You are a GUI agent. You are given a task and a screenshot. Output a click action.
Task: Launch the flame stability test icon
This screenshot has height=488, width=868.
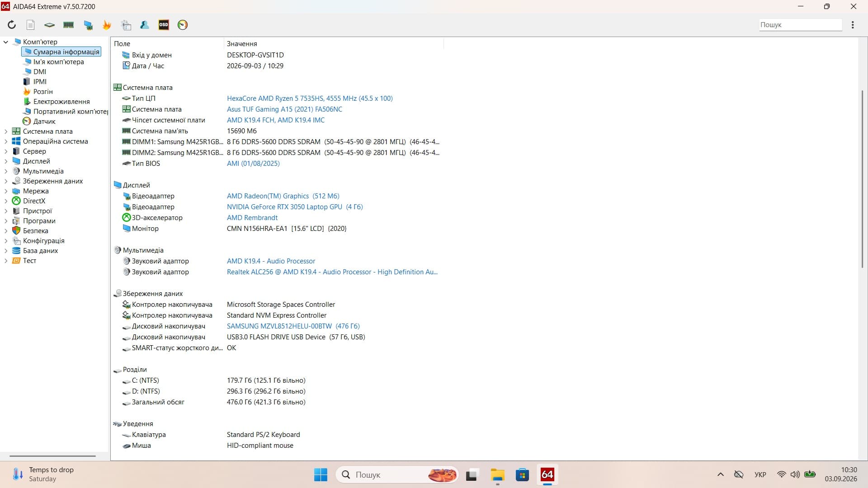(x=107, y=25)
